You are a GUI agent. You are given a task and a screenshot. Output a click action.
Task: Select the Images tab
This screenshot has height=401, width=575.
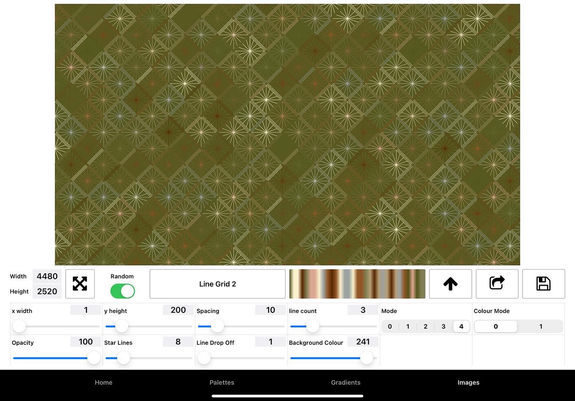pos(468,382)
